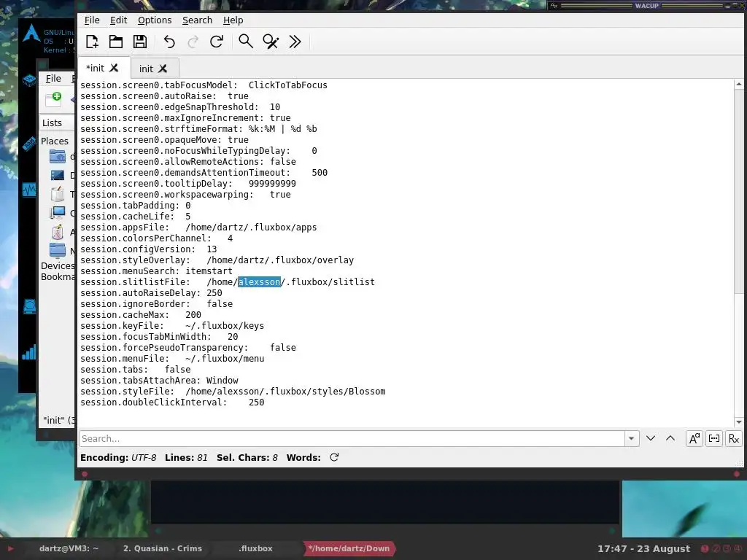Open File menu in the file manager window
This screenshot has width=747, height=560.
click(x=53, y=79)
